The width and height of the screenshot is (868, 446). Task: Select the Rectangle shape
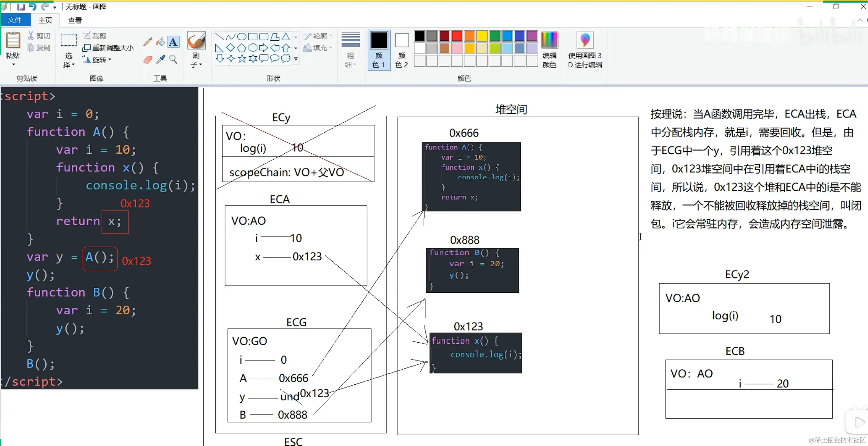[253, 36]
